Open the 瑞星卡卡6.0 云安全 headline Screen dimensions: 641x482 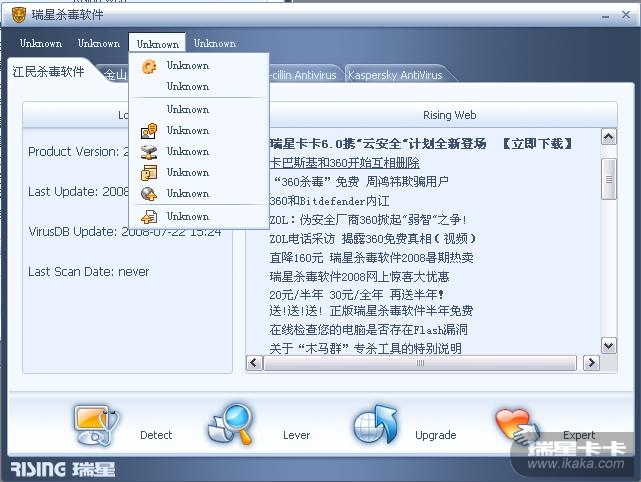378,143
